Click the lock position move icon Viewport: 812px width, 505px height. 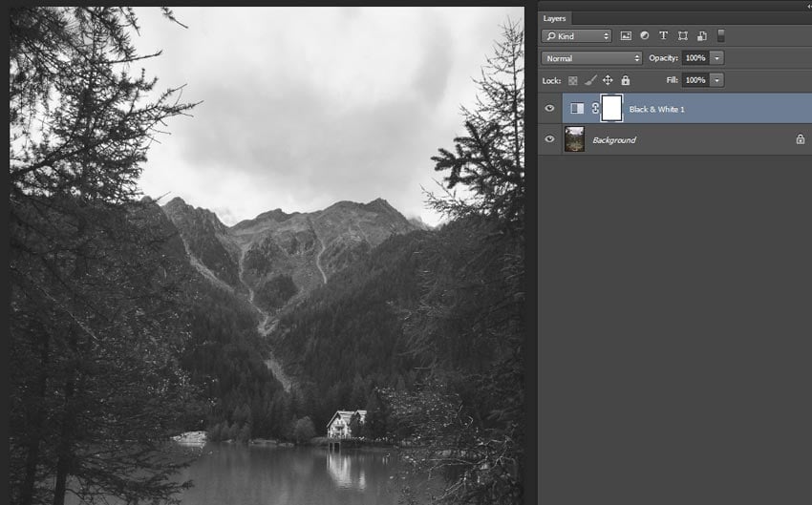[608, 80]
